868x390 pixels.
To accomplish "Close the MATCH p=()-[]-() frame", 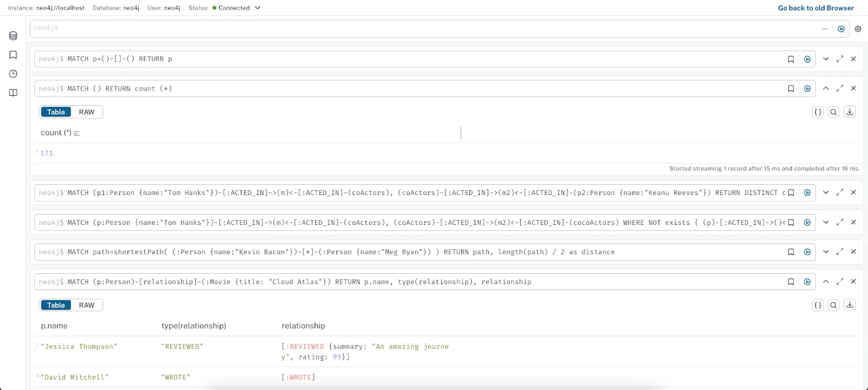I will [x=853, y=59].
